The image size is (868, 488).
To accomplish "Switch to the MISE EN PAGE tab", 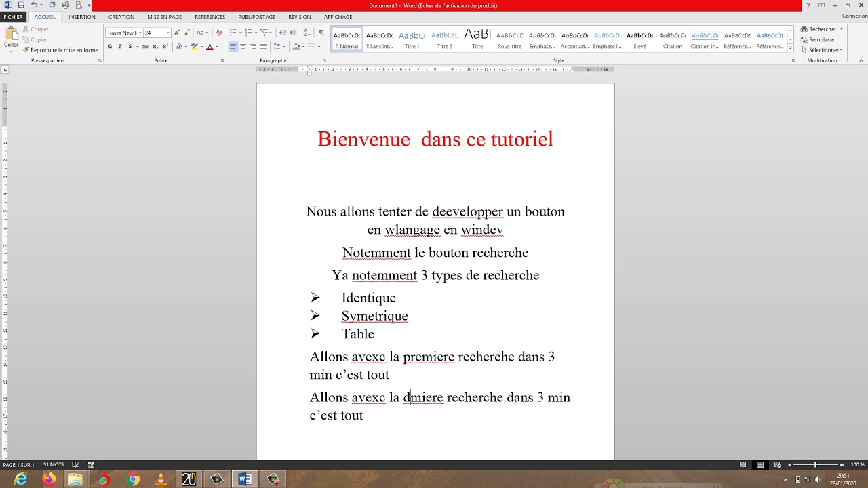I will (165, 17).
